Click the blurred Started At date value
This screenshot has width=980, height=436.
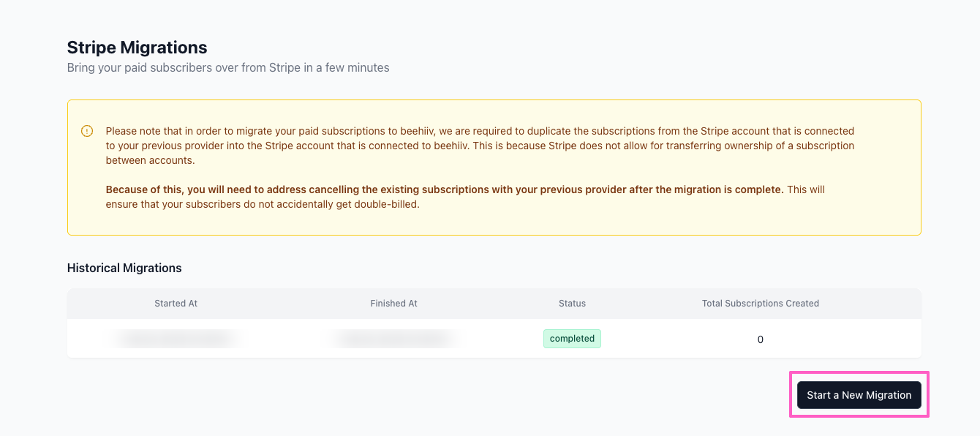tap(176, 339)
